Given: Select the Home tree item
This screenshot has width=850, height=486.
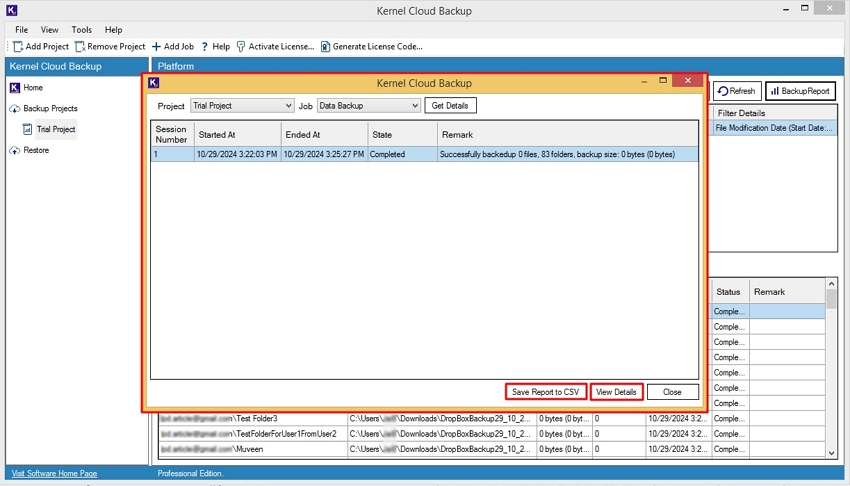Looking at the screenshot, I should click(x=33, y=87).
